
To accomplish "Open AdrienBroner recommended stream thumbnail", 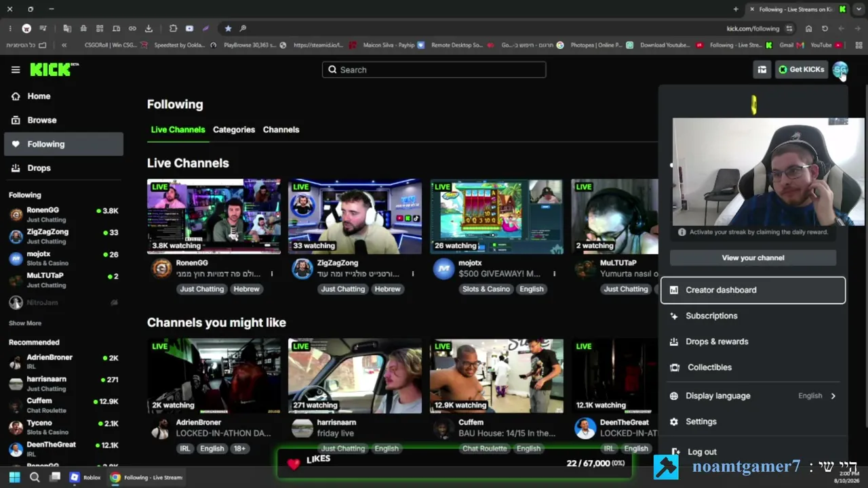I will pos(214,376).
